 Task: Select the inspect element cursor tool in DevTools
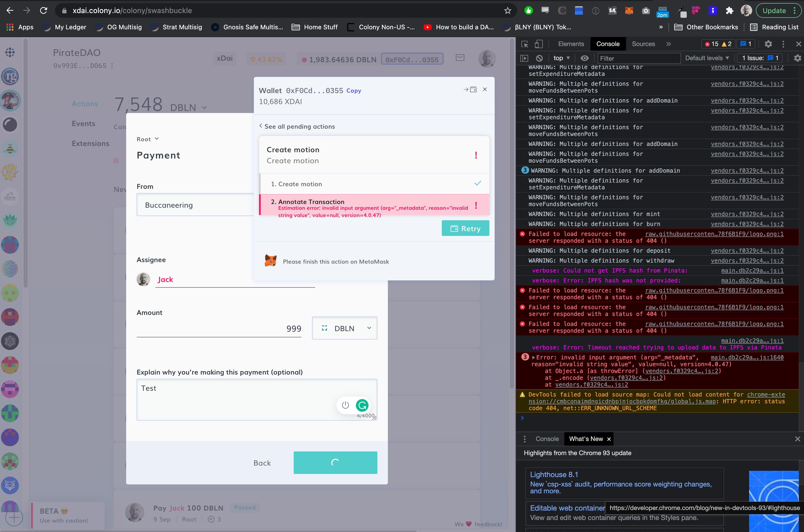point(524,44)
